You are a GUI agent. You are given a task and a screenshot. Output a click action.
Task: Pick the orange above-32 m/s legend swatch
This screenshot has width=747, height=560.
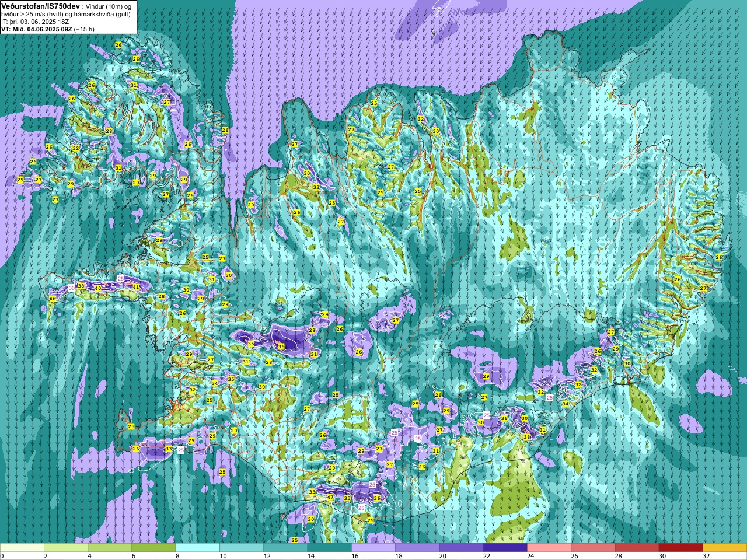725,548
